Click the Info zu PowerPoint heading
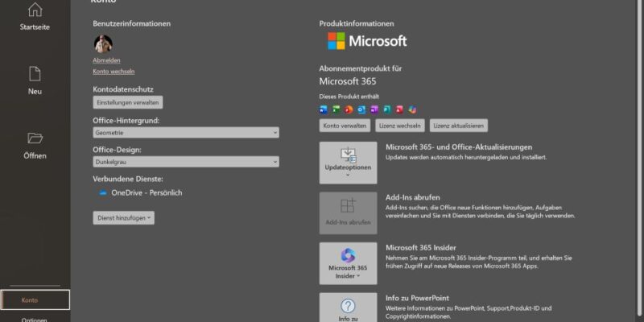This screenshot has height=322, width=644. coord(417,298)
